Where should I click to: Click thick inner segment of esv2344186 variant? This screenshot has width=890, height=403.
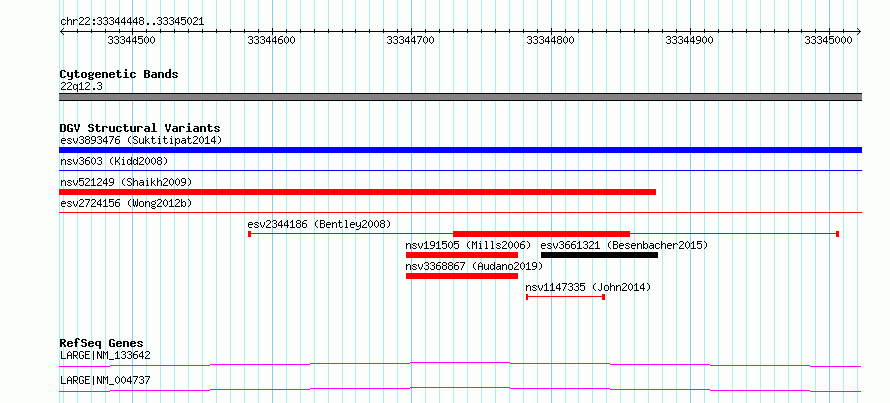tap(541, 234)
